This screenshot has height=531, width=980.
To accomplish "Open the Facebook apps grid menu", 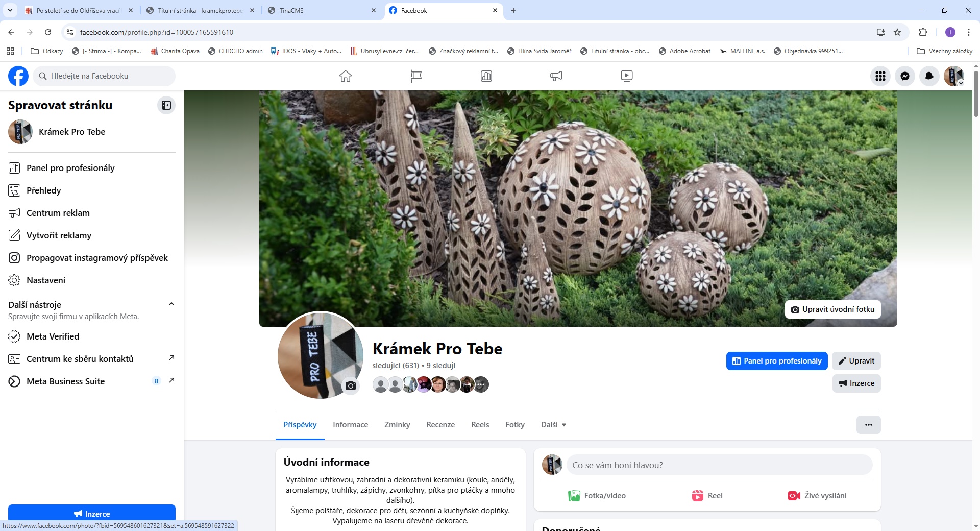I will point(880,76).
